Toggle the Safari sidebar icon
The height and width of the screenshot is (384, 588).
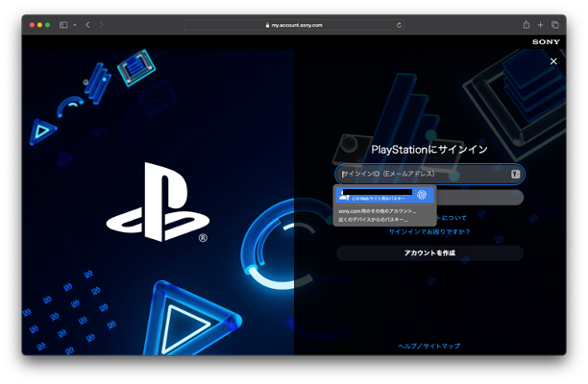(x=63, y=25)
